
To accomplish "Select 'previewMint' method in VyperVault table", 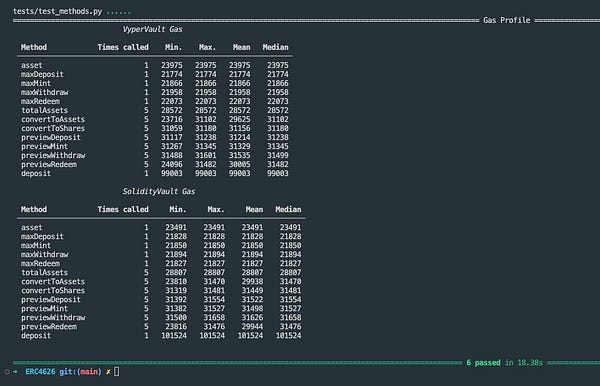I will pos(44,146).
